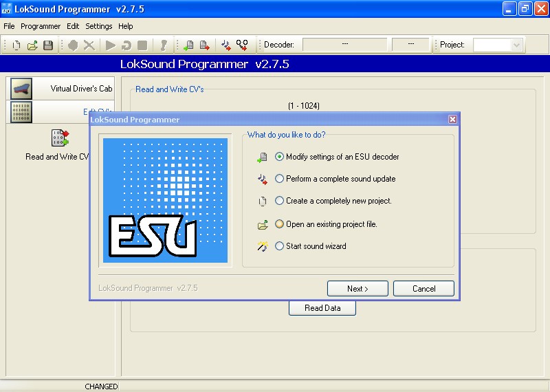Open the File menu

[x=9, y=26]
